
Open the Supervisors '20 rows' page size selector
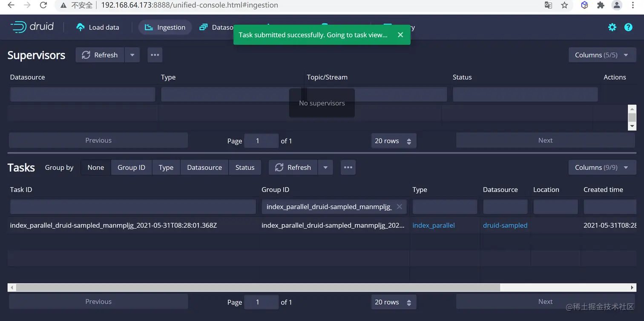pos(394,140)
